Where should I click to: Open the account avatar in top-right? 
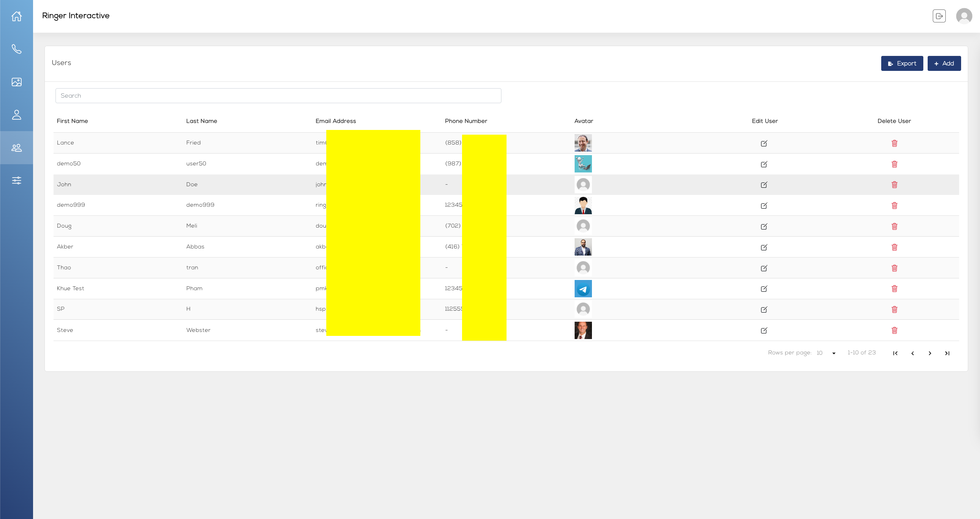point(964,16)
